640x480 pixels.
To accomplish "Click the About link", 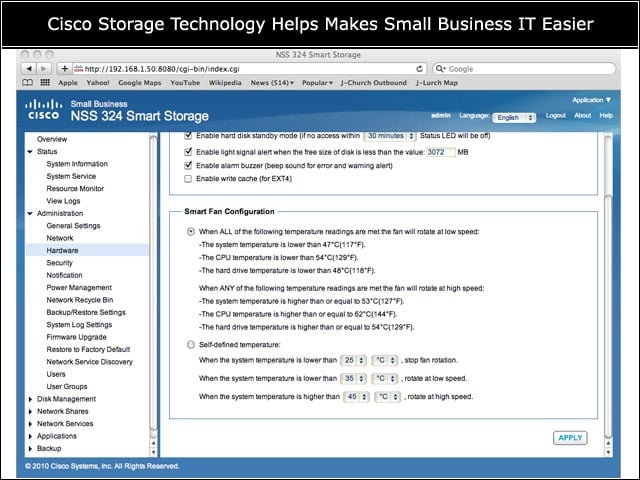I will [x=582, y=116].
